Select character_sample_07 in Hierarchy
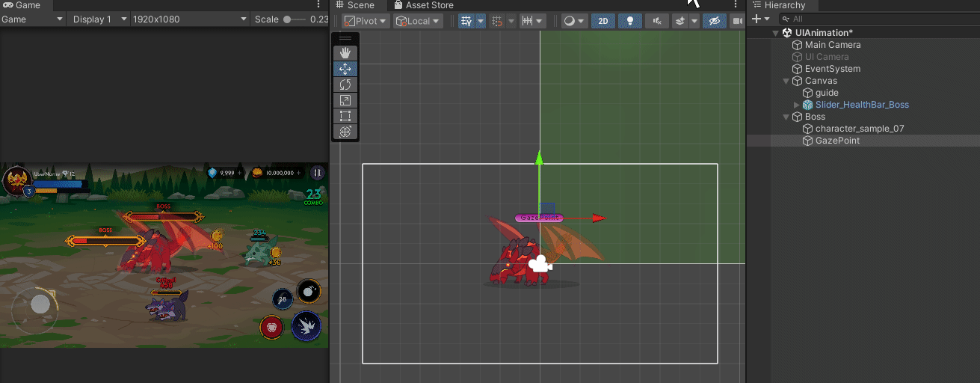The image size is (980, 383). coord(860,129)
